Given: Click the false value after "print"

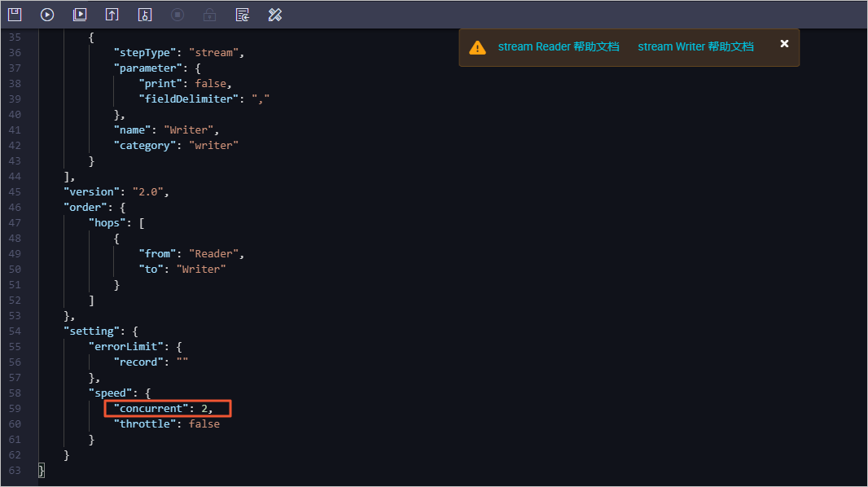Looking at the screenshot, I should 210,83.
